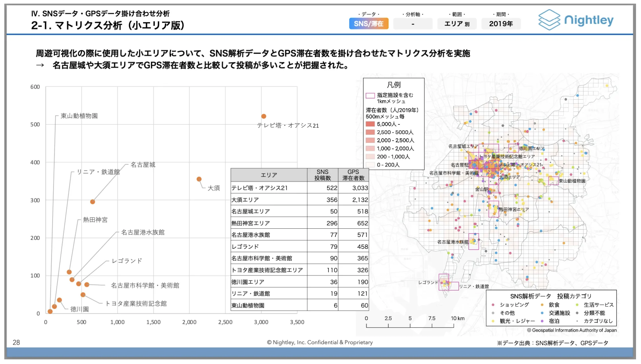Select the SNS/滞在 data badge
The width and height of the screenshot is (641, 364).
(x=369, y=24)
